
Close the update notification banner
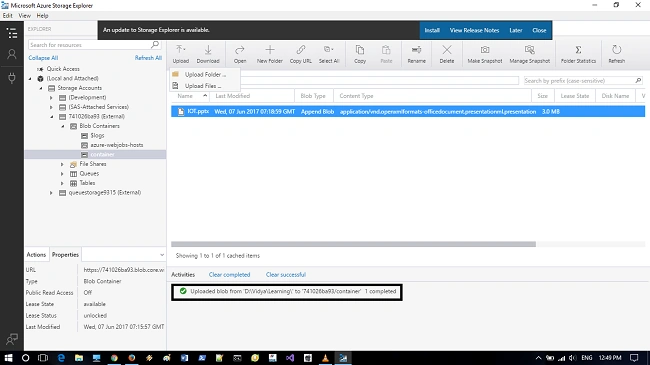point(539,30)
